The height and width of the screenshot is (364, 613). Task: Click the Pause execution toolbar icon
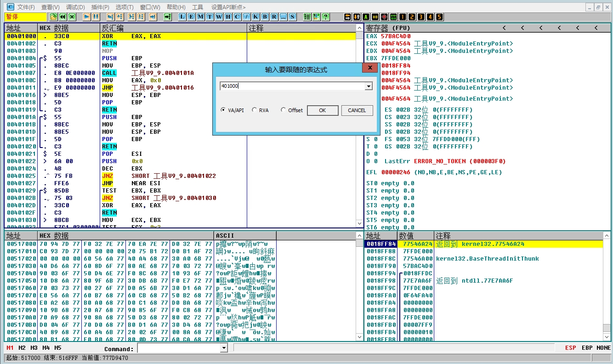point(96,17)
